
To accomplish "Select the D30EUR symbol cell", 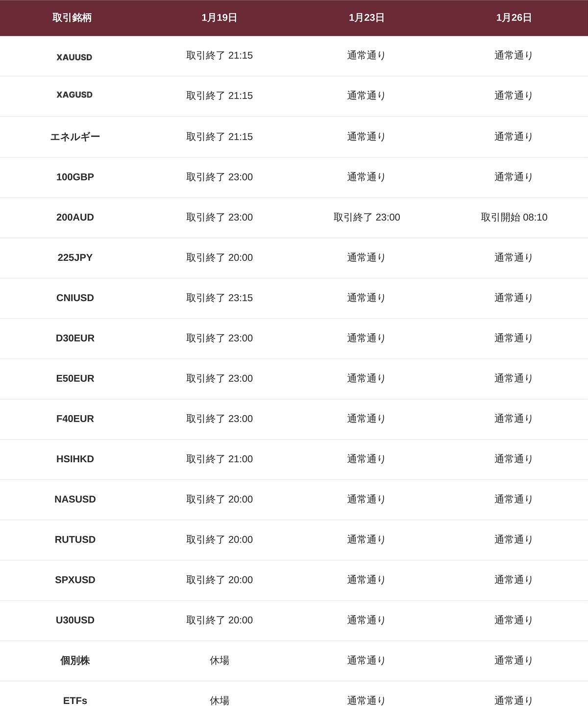I will pos(75,338).
